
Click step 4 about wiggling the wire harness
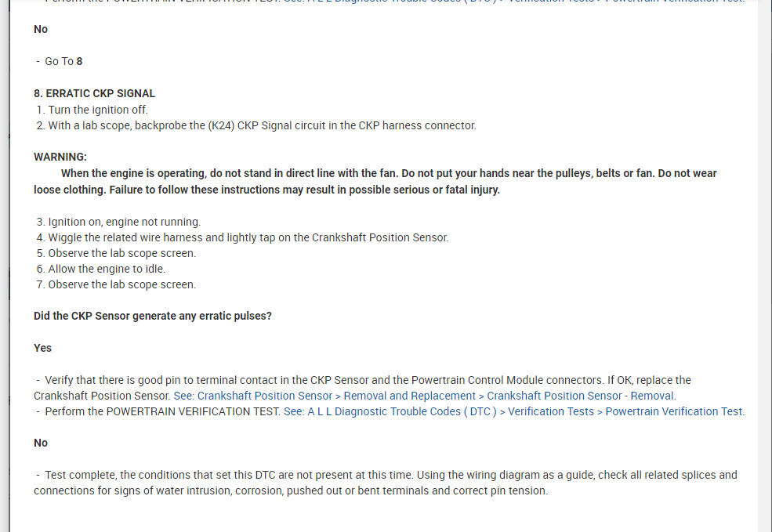coord(248,237)
